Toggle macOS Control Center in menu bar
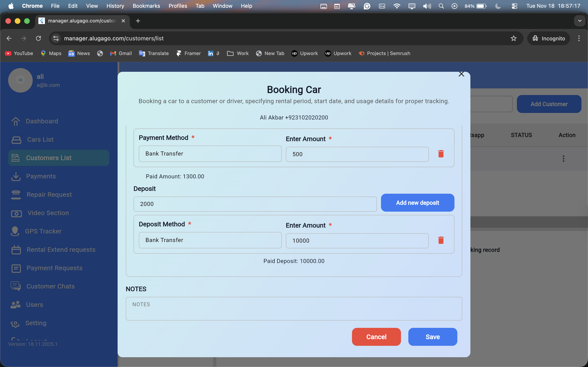The width and height of the screenshot is (588, 367). [514, 6]
